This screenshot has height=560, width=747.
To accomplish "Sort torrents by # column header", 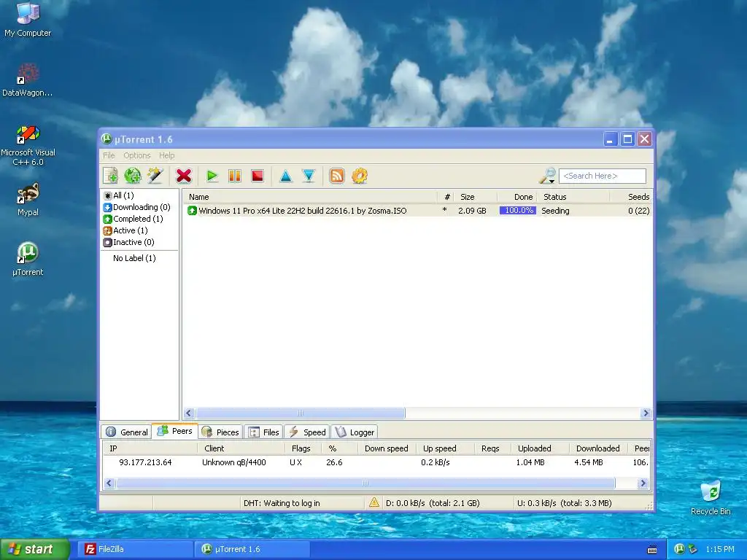I will pos(445,197).
